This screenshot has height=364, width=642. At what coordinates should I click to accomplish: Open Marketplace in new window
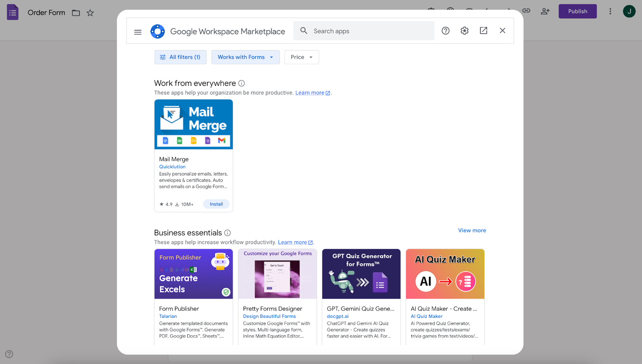click(484, 31)
